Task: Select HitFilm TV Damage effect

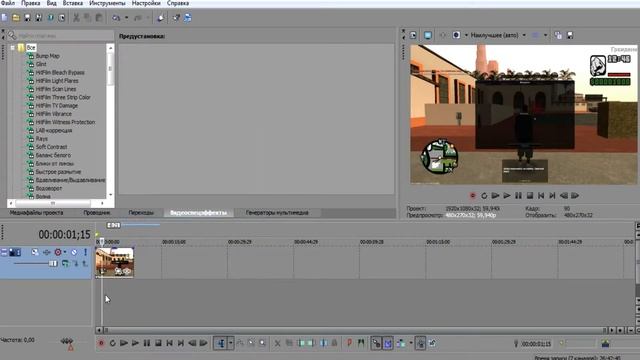Action: 57,106
